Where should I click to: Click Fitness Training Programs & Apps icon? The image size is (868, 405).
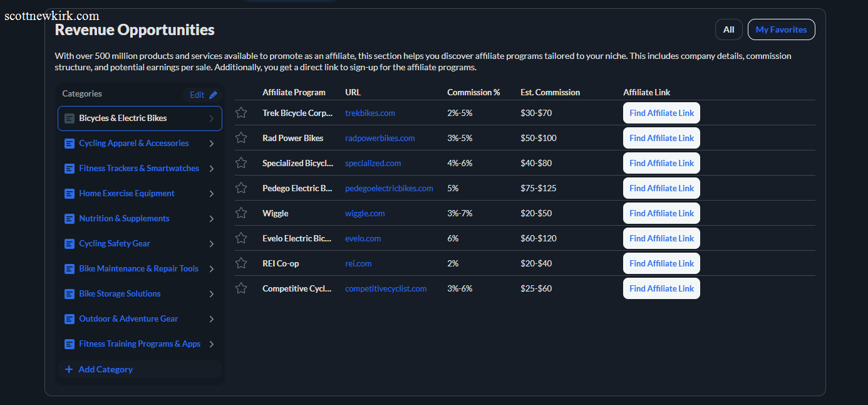(70, 344)
